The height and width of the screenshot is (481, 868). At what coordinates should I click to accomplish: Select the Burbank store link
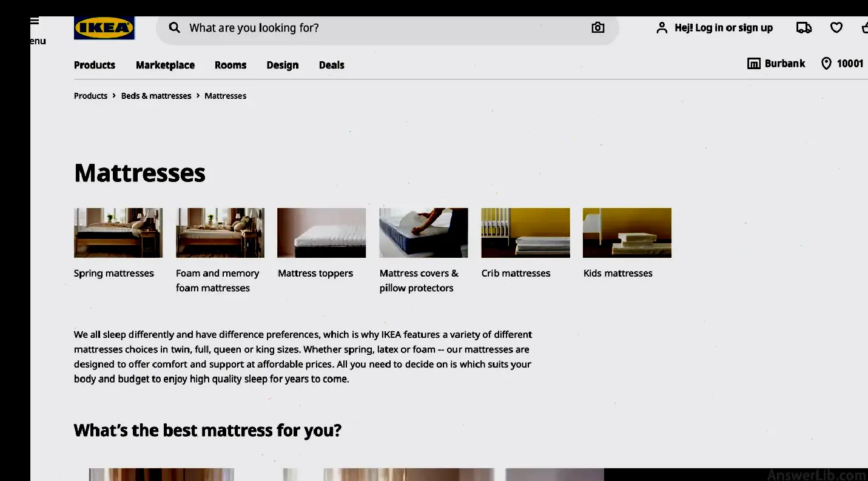785,64
